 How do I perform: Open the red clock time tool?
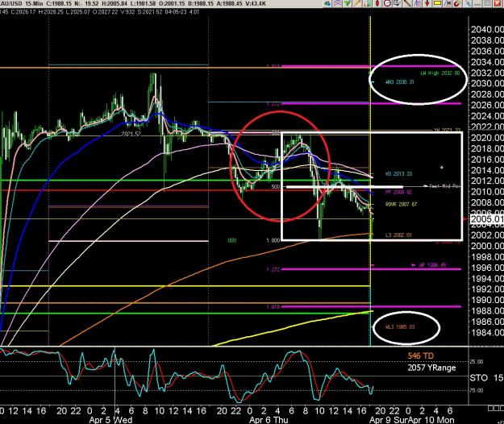tap(387, 3)
